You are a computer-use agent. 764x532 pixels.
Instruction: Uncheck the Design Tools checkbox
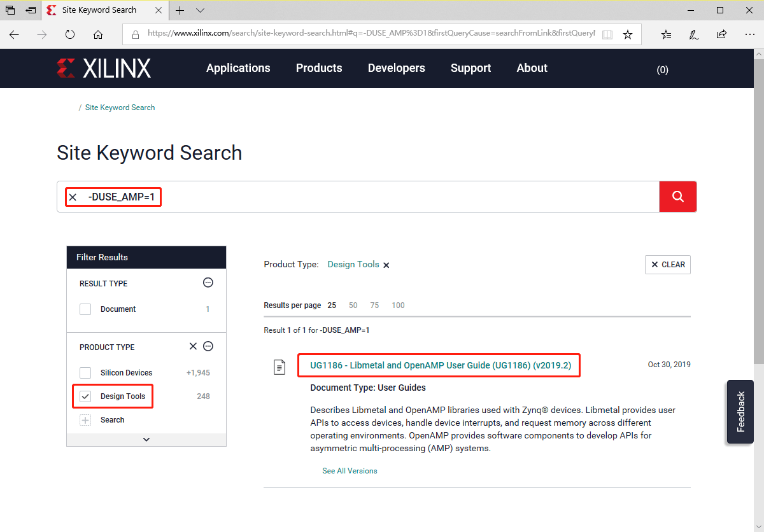pyautogui.click(x=85, y=396)
